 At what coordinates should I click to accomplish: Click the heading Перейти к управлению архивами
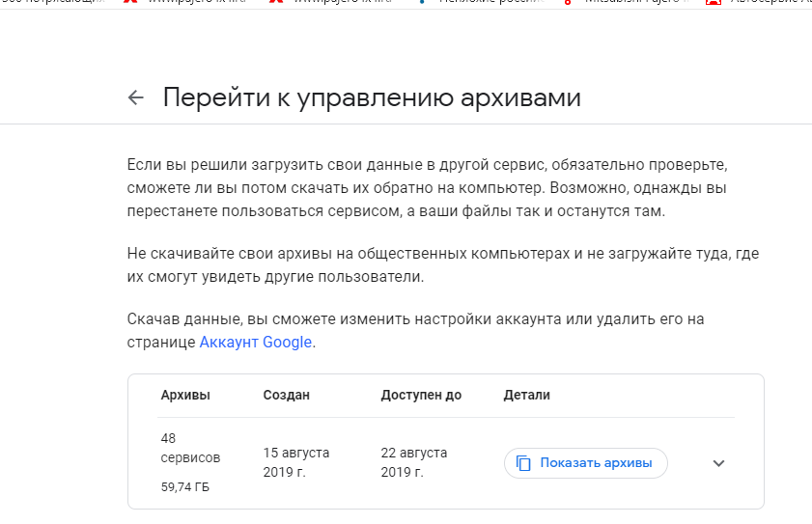point(372,97)
